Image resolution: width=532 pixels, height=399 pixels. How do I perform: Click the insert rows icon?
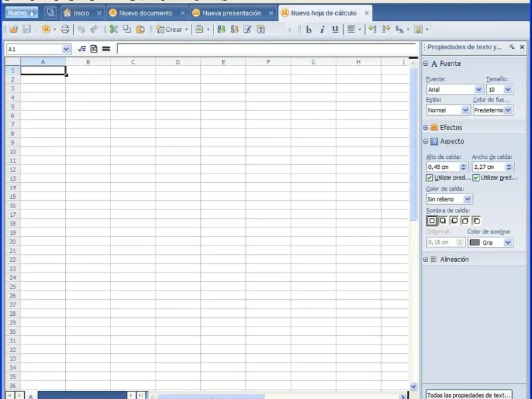372,29
